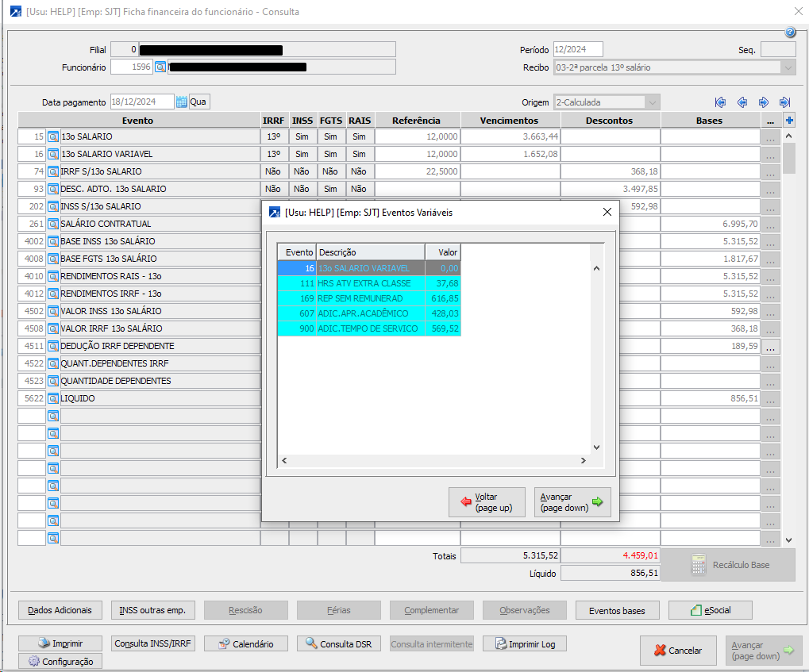Open lookup icon for LIQUIDO row
The width and height of the screenshot is (809, 672).
(x=53, y=398)
